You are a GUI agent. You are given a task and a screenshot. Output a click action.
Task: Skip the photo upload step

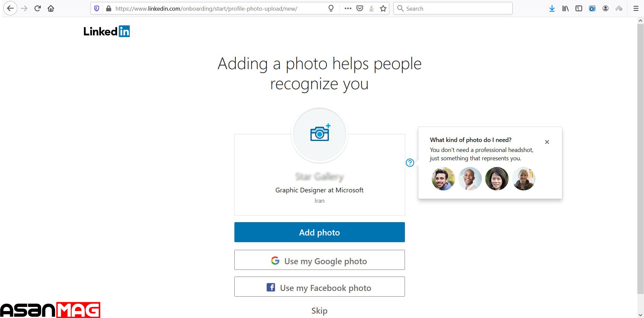click(x=319, y=311)
